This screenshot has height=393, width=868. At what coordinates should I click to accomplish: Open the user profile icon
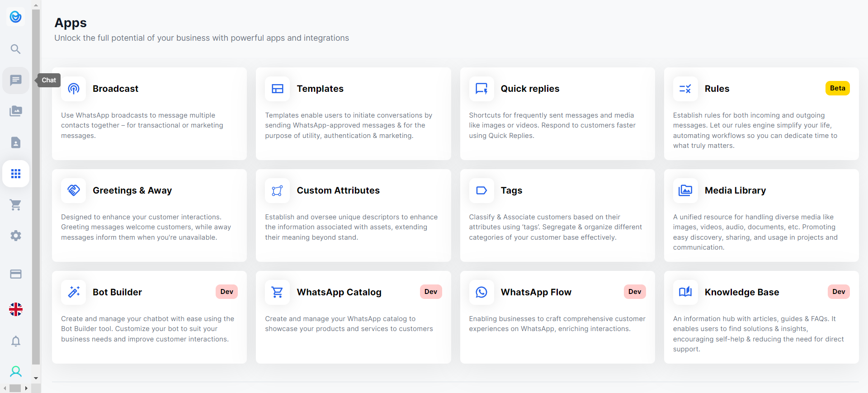coord(16,372)
